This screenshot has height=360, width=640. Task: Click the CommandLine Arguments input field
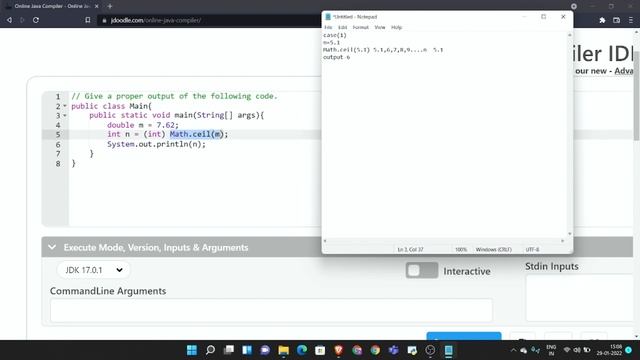[271, 310]
